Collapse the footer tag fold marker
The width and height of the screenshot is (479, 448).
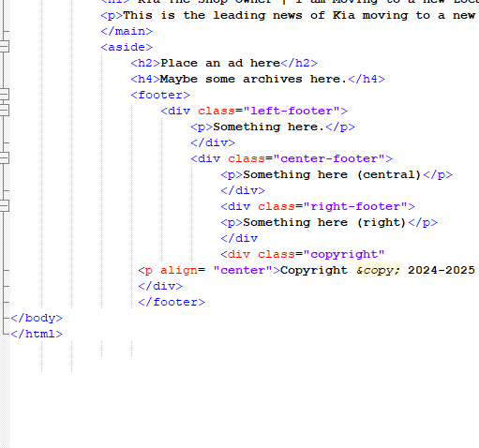[4, 95]
